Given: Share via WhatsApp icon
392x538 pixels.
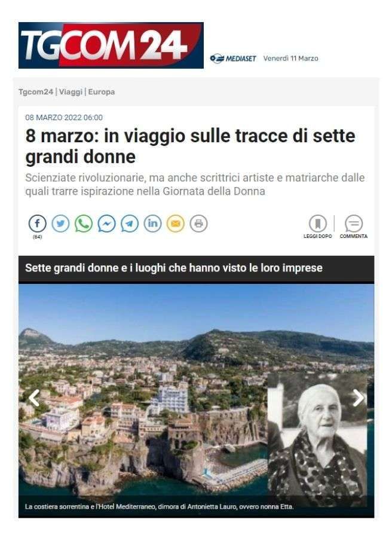Looking at the screenshot, I should coord(84,224).
